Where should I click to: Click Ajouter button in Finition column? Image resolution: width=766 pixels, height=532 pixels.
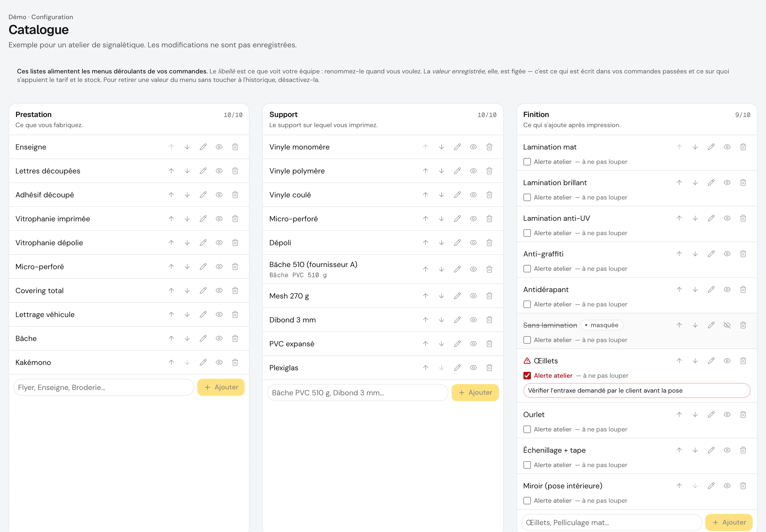pos(729,523)
